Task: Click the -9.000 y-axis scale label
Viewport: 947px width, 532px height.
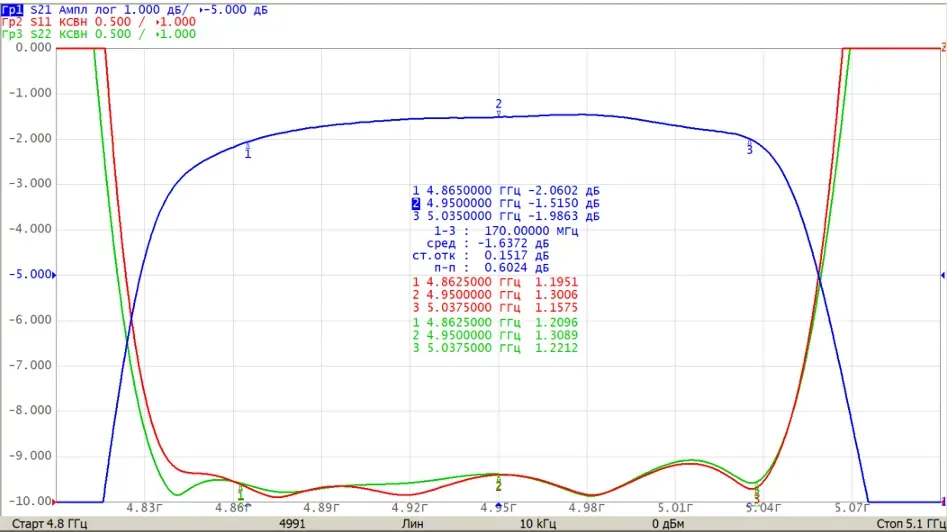Action: tap(30, 456)
